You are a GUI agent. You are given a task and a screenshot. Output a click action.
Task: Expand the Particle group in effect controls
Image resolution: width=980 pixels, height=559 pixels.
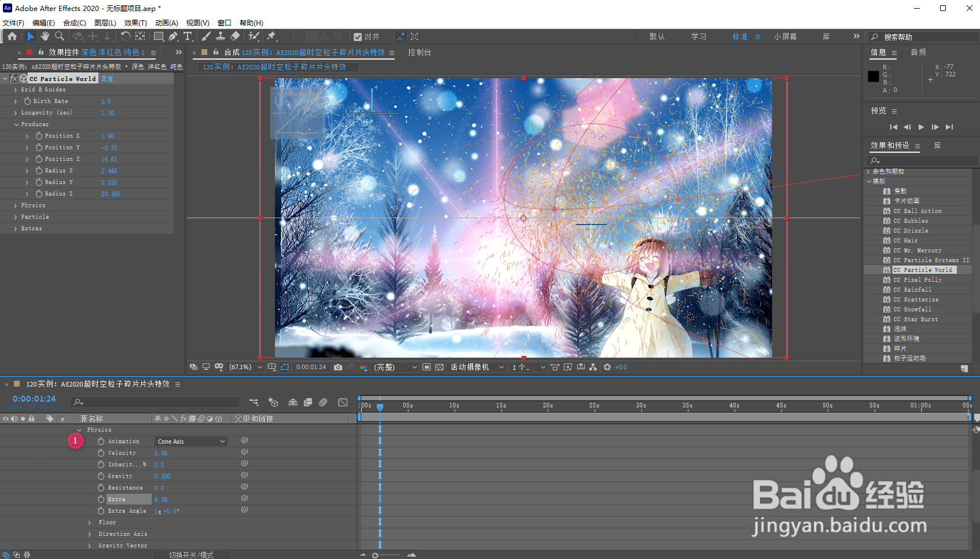coord(16,217)
